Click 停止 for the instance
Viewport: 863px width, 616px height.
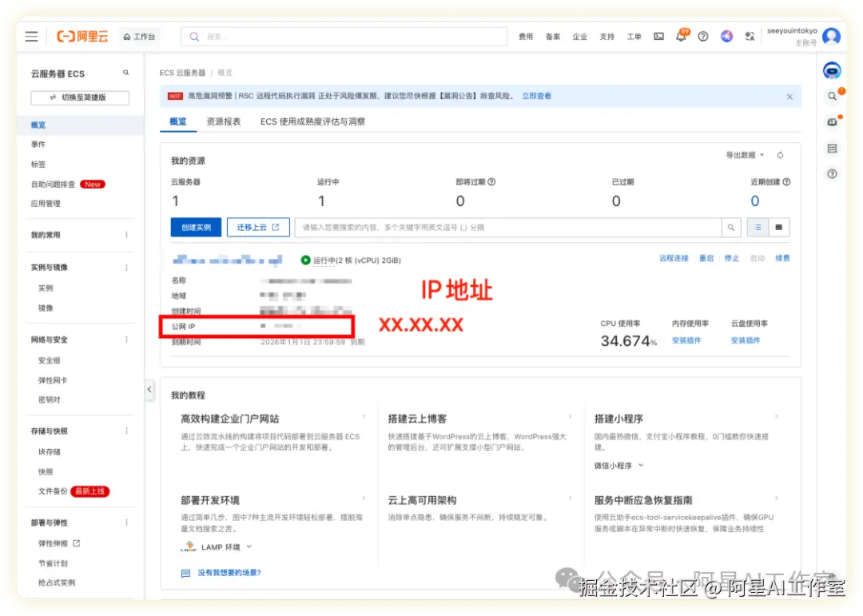pyautogui.click(x=731, y=258)
